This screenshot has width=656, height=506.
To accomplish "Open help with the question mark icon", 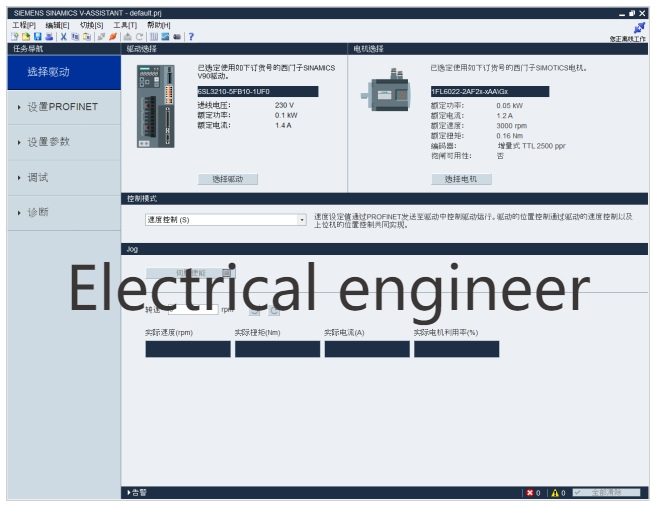I will [191, 37].
